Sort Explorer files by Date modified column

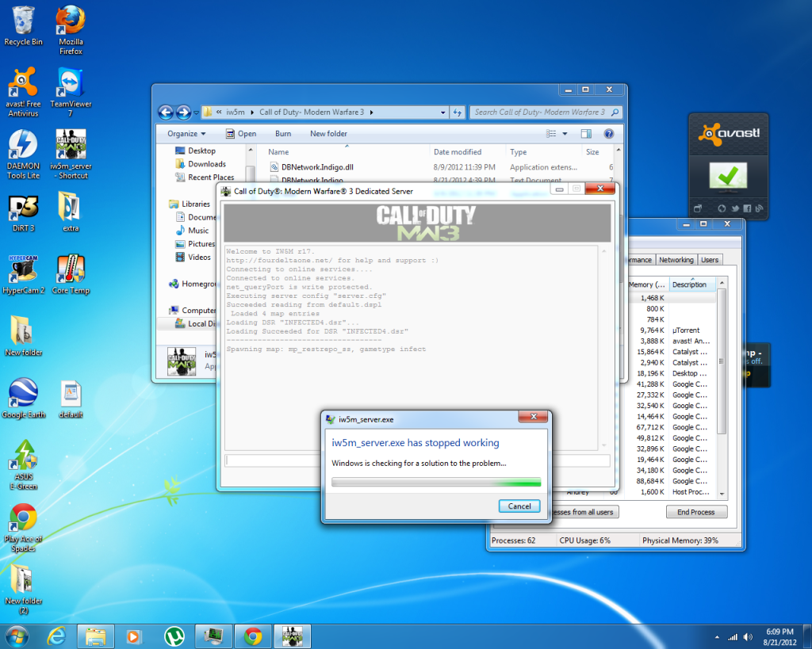pos(467,151)
